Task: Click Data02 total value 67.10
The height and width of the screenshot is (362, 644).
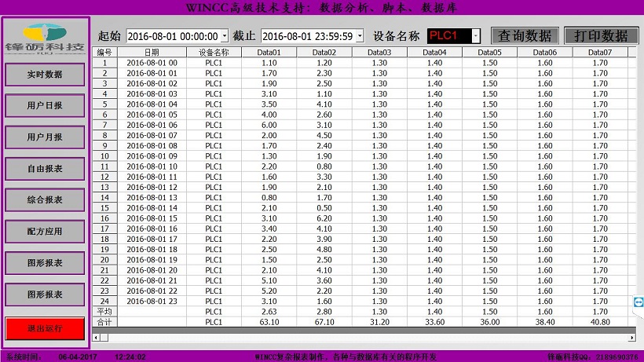Action: [324, 322]
